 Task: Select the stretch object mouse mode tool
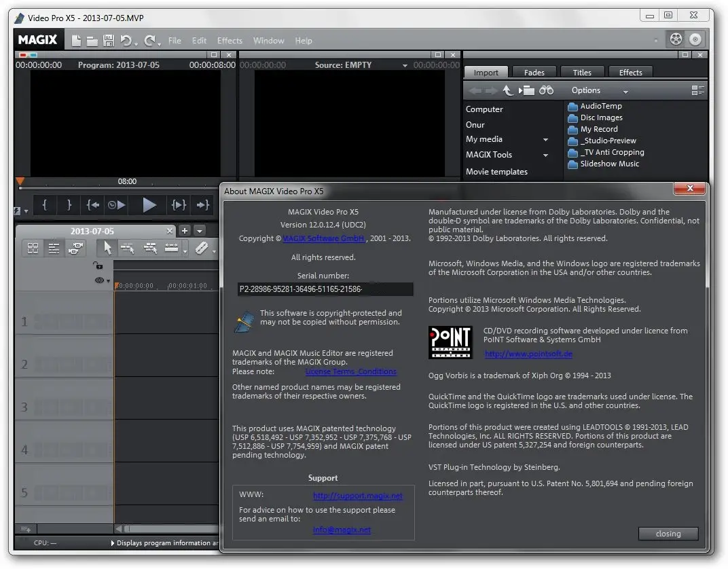pyautogui.click(x=171, y=249)
